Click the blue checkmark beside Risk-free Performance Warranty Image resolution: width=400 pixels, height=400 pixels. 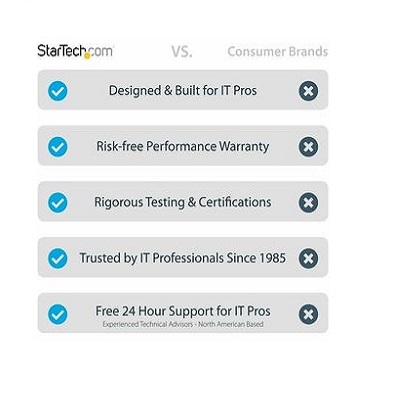tap(58, 147)
